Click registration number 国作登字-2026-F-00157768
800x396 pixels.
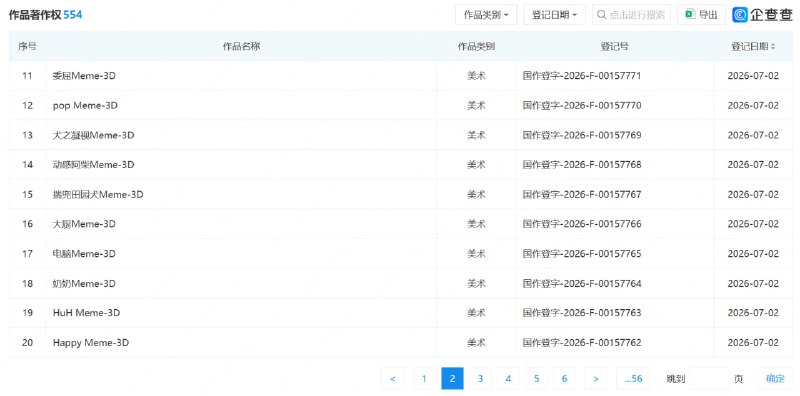[582, 165]
